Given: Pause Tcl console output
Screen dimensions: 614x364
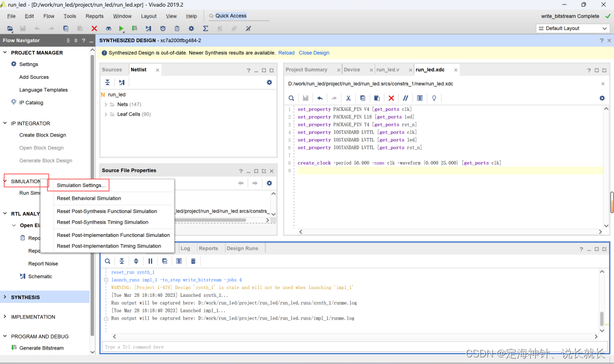Looking at the screenshot, I should (x=150, y=261).
